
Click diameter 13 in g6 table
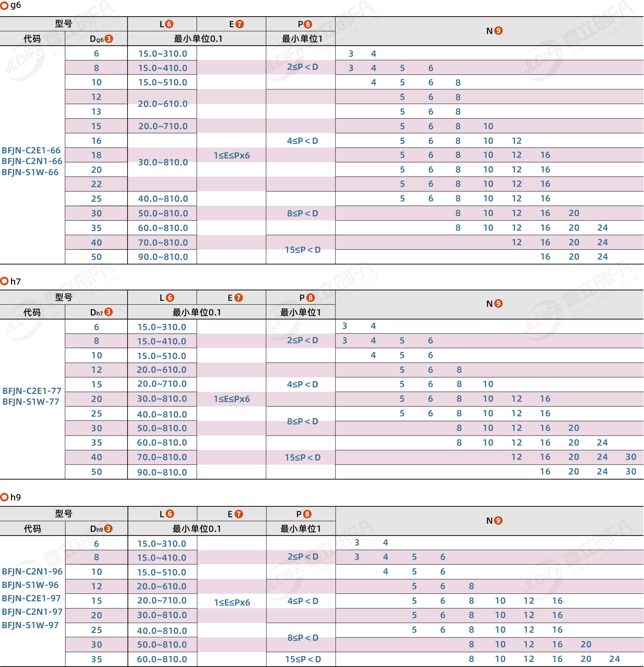[96, 112]
